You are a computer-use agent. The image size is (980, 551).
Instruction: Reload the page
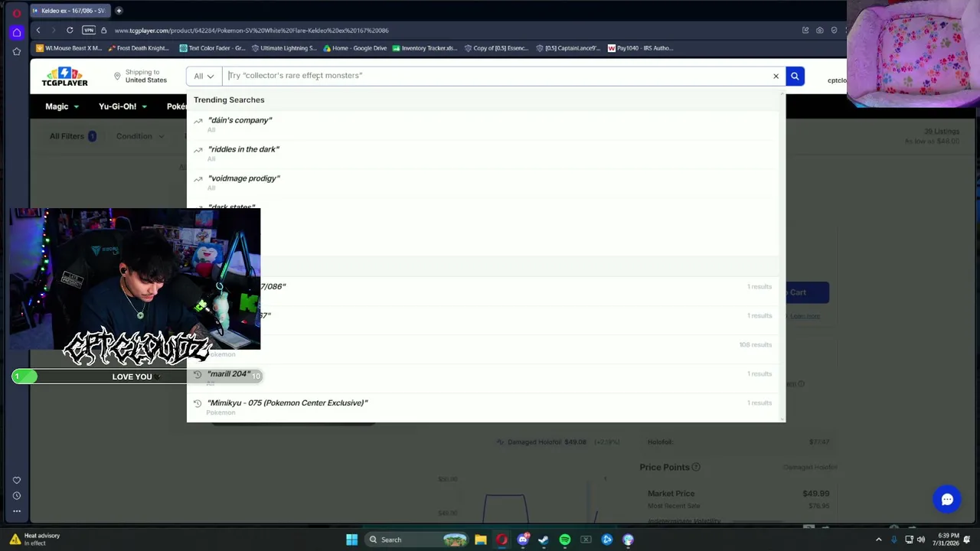(70, 30)
